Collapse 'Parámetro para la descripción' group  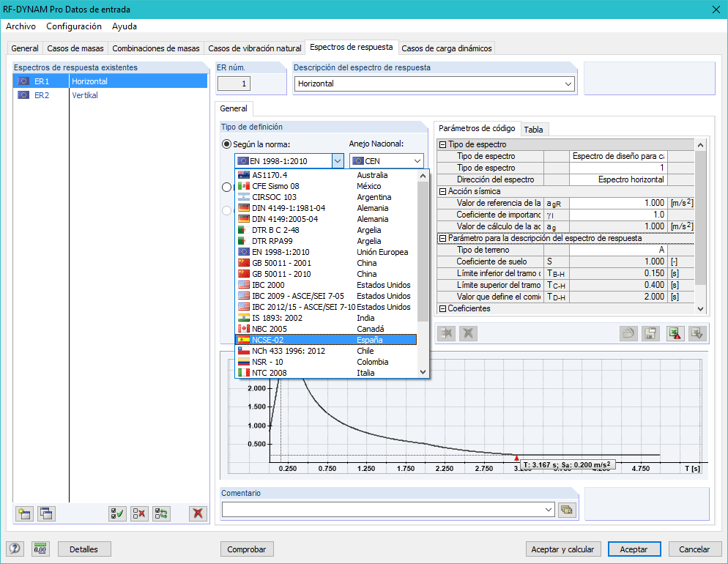click(442, 238)
